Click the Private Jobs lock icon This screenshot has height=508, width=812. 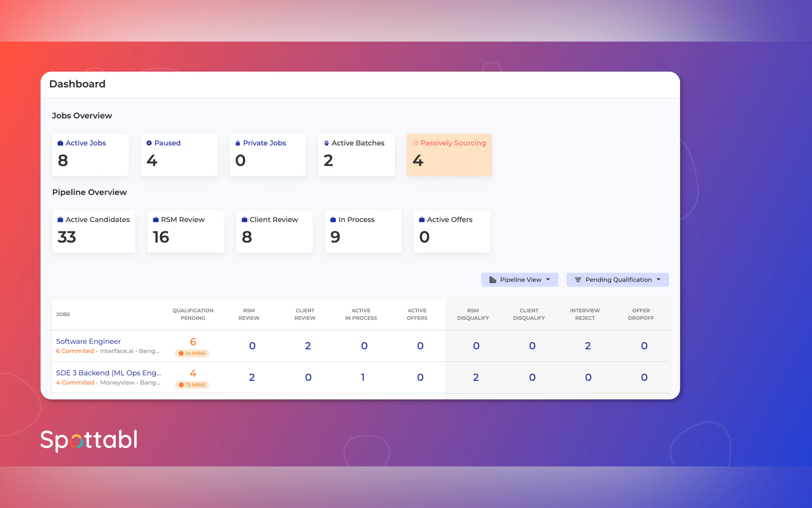(x=238, y=143)
